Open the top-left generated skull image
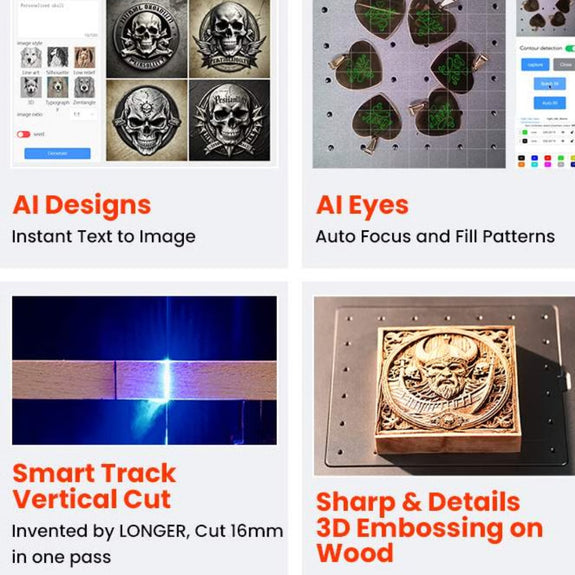The image size is (575, 575). 147,39
